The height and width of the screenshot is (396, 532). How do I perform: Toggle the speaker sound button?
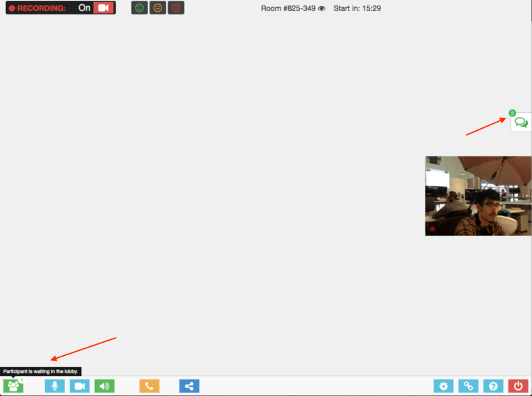[105, 386]
